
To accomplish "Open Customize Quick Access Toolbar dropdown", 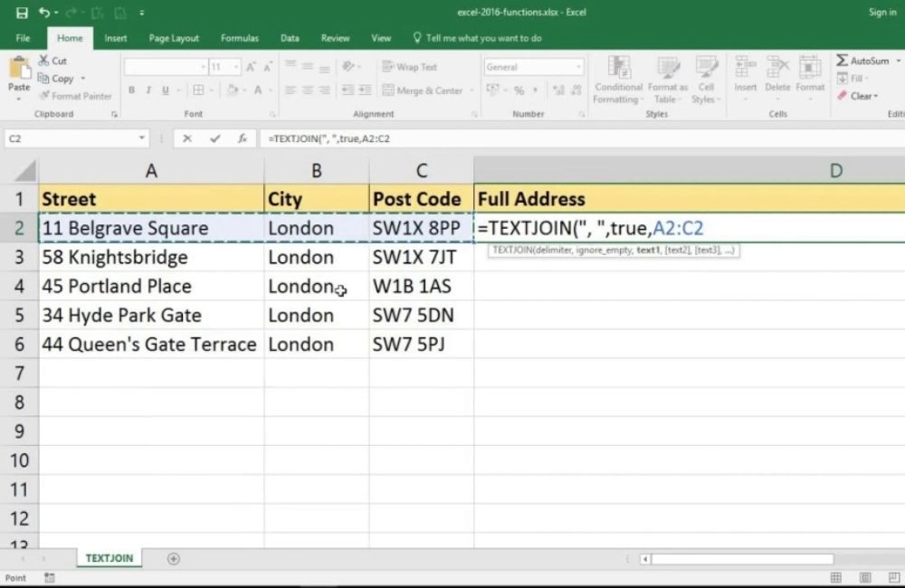I will pyautogui.click(x=141, y=12).
